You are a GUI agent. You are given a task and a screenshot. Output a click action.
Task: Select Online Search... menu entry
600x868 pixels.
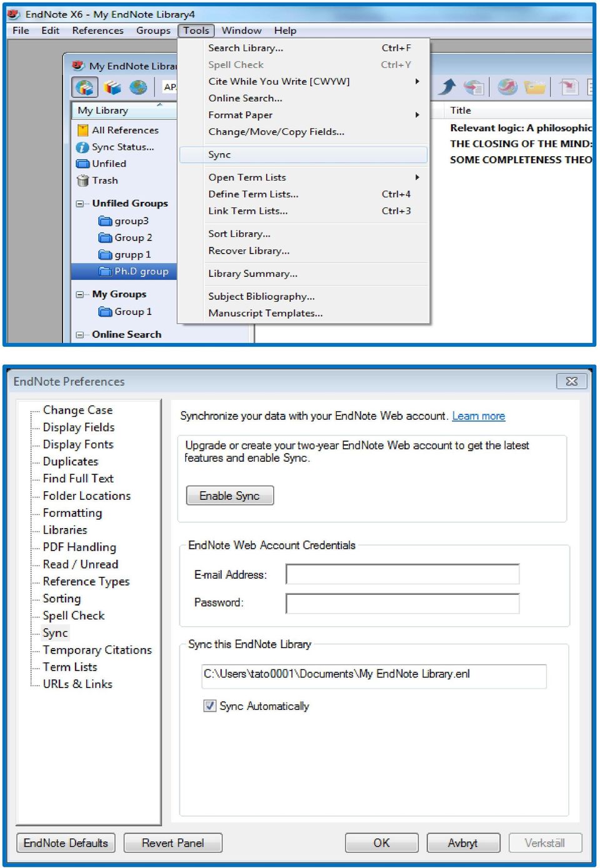pos(304,98)
